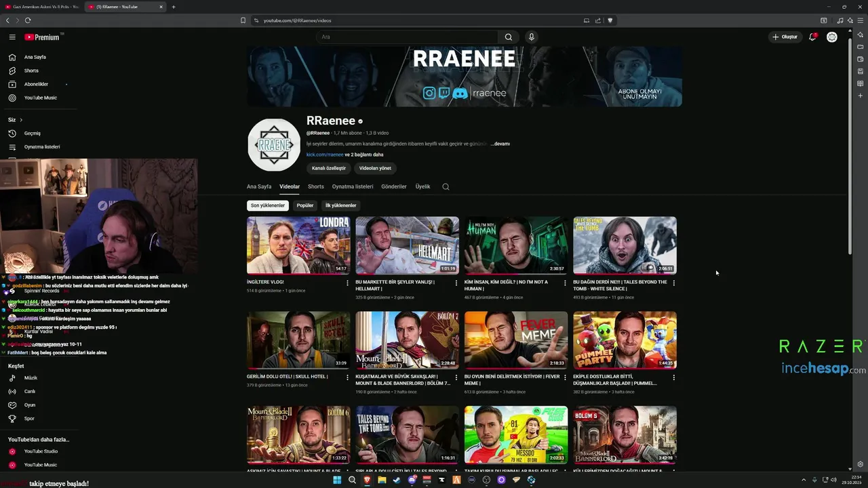Open Oyun under Keşfet
The width and height of the screenshot is (868, 488).
coord(30,405)
